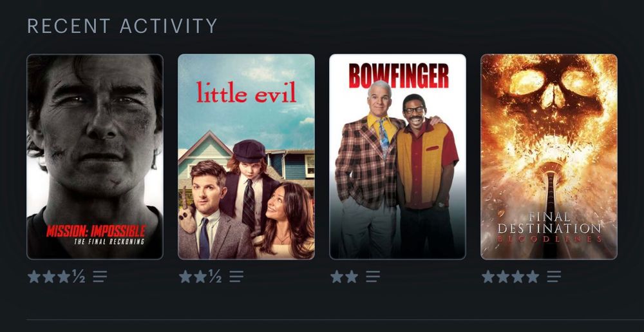Screen dimensions: 644x332
Task: Click the red "little evil" title text
Action: [246, 92]
